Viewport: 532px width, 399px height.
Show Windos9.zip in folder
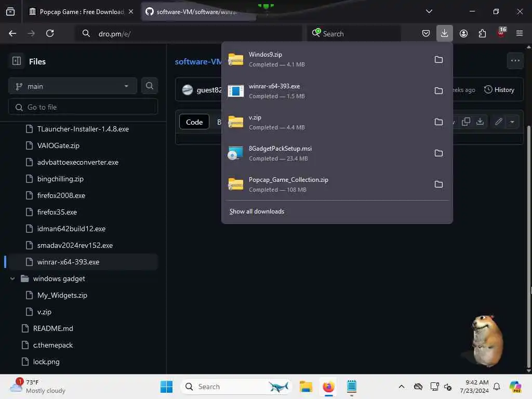coord(438,59)
